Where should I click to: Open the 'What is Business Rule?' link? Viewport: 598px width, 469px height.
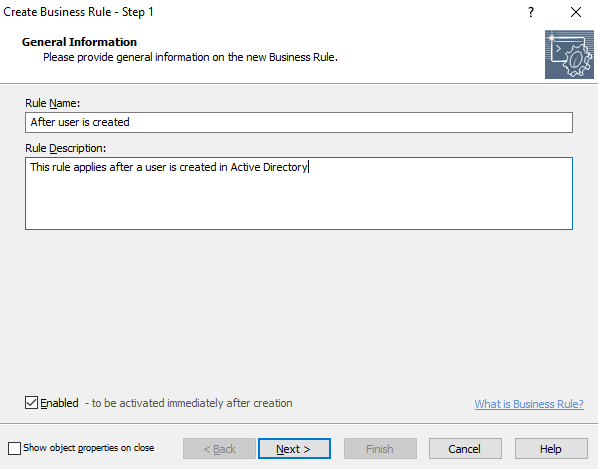529,404
